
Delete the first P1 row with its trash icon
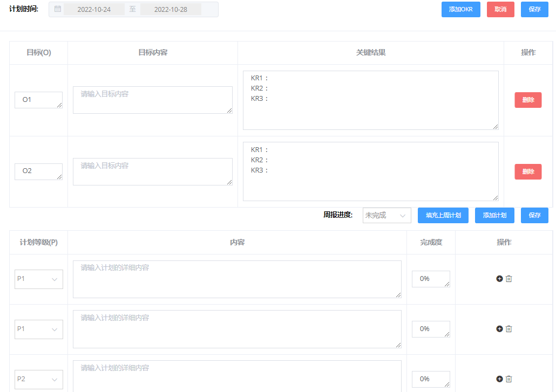click(x=509, y=279)
